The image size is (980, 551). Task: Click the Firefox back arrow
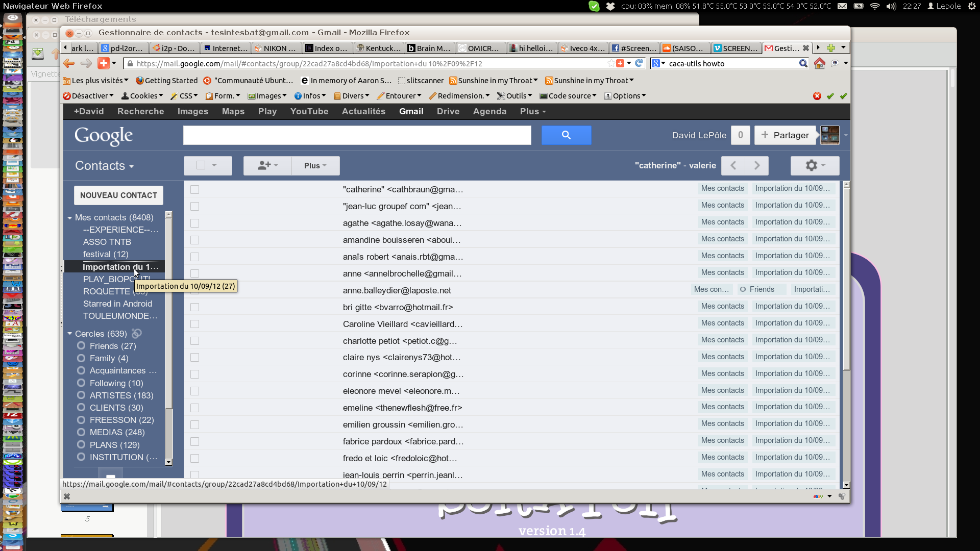[69, 63]
